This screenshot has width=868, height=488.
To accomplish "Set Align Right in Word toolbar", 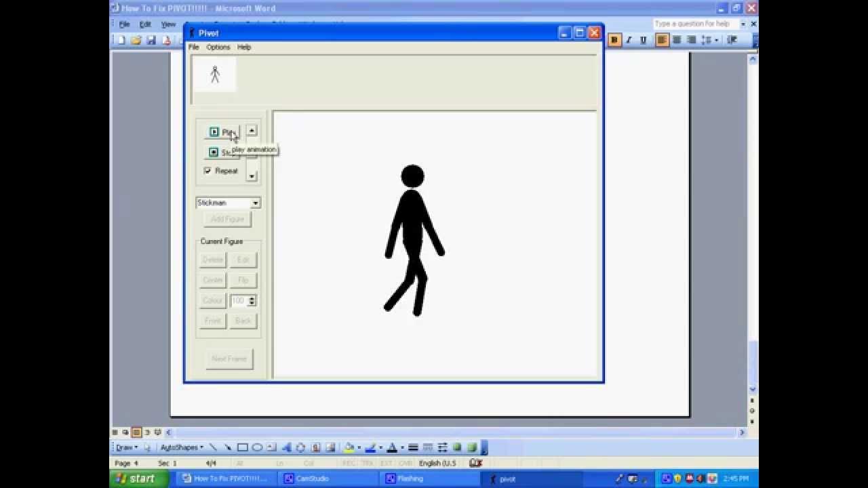I will (x=690, y=41).
